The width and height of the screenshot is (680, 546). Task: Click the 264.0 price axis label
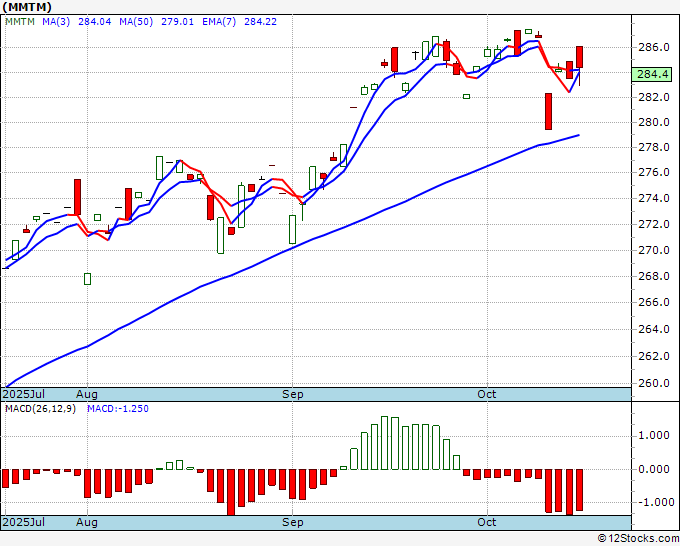point(654,329)
